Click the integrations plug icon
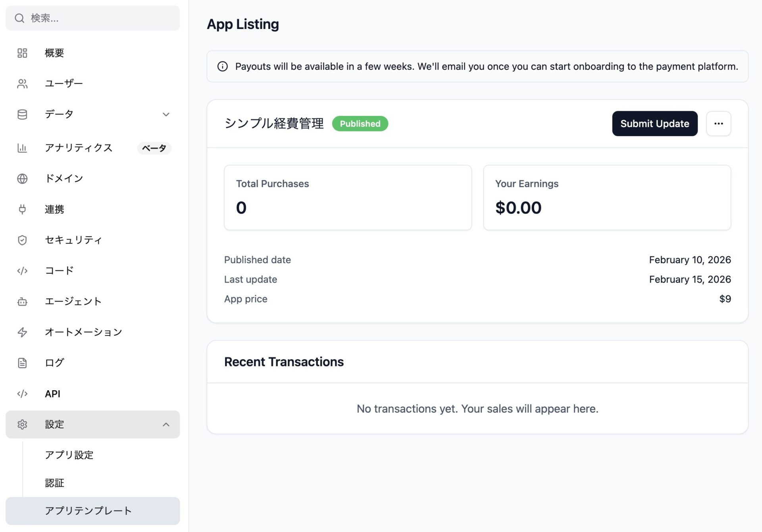The image size is (762, 532). pos(22,209)
